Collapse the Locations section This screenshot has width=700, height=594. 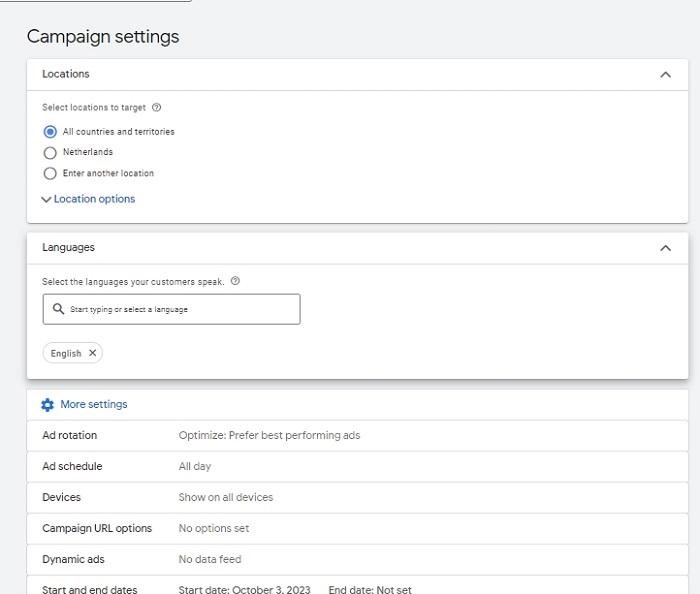point(665,74)
